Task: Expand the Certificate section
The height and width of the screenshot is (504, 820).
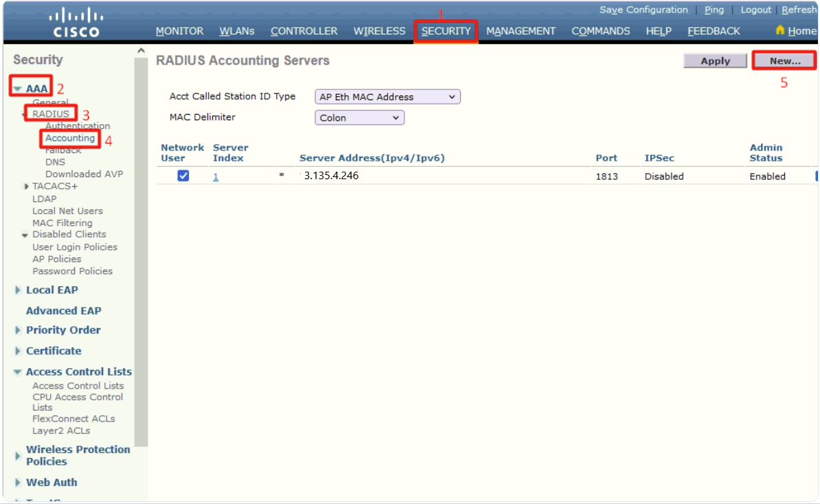Action: 18,352
